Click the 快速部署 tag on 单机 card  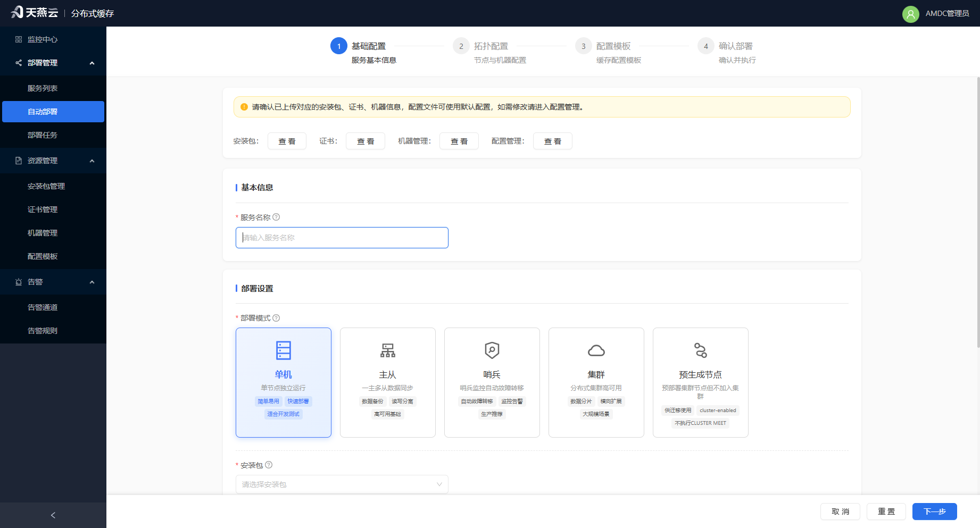tap(298, 401)
